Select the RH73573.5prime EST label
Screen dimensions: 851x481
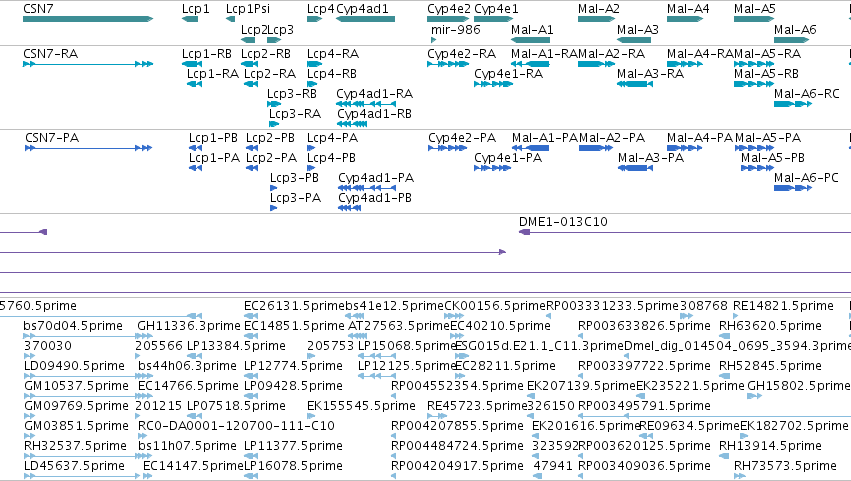785,466
